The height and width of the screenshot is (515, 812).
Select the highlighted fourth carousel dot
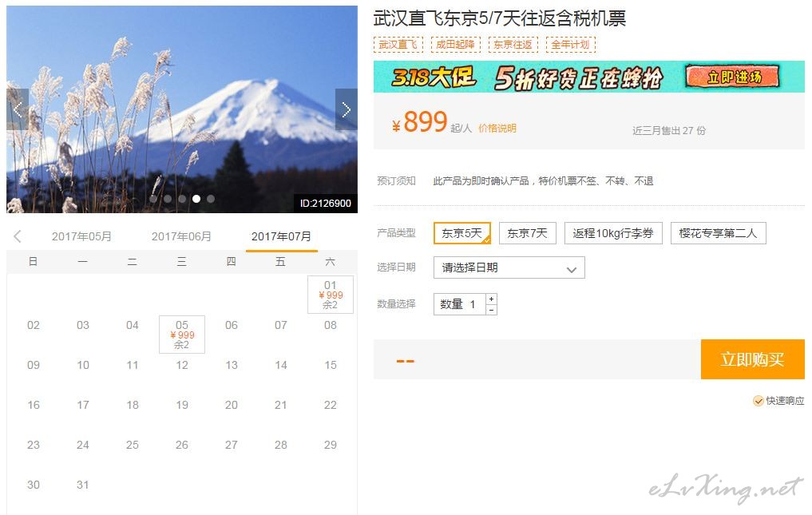point(196,199)
